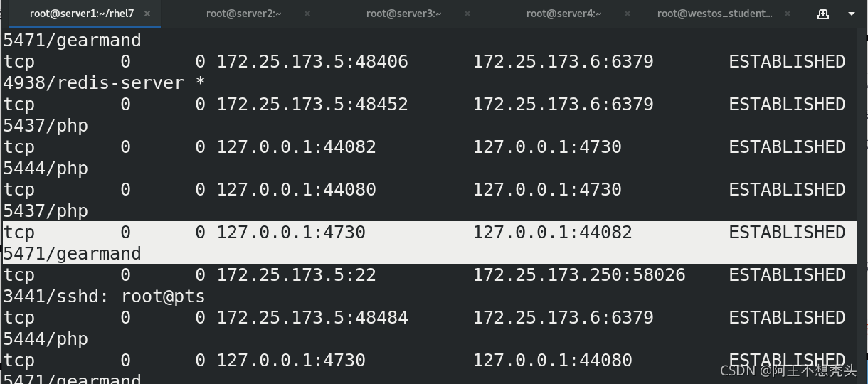Image resolution: width=868 pixels, height=384 pixels.
Task: Click 5437/php below the 44080 local row
Action: [46, 211]
